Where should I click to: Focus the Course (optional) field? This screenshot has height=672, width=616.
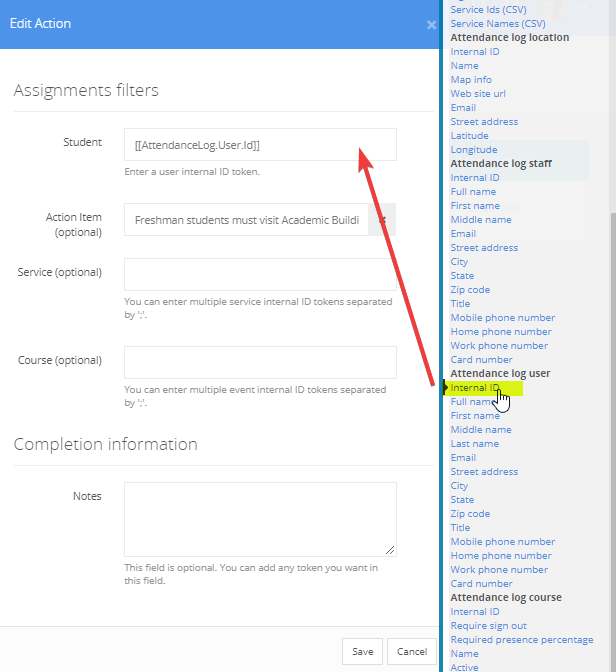[x=260, y=363]
